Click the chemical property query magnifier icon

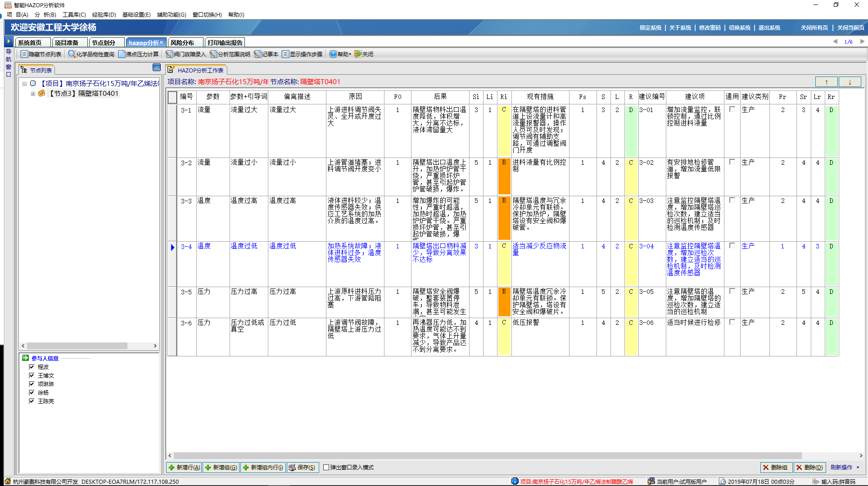coord(72,54)
